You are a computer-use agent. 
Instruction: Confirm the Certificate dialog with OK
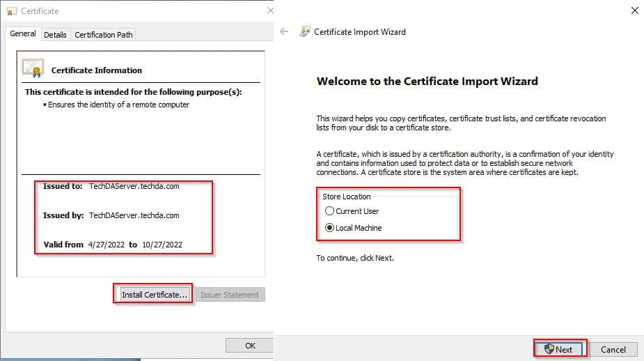click(x=250, y=345)
